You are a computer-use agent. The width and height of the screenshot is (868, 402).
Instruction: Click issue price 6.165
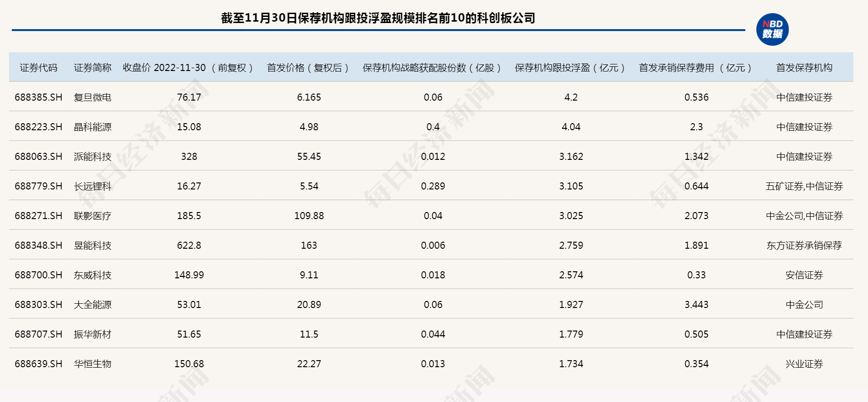(x=309, y=97)
